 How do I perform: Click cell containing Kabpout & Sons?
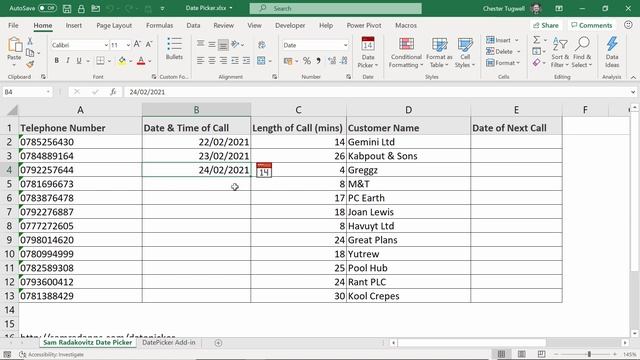tap(408, 156)
